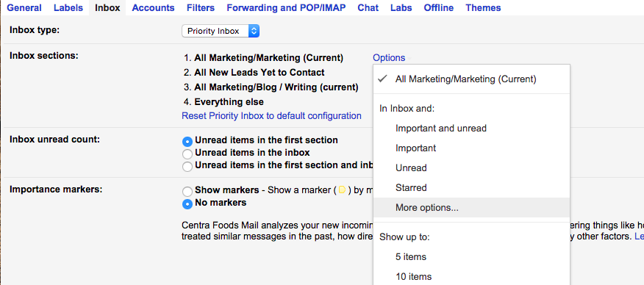Select the Inbox settings tab
This screenshot has width=644, height=285.
107,8
